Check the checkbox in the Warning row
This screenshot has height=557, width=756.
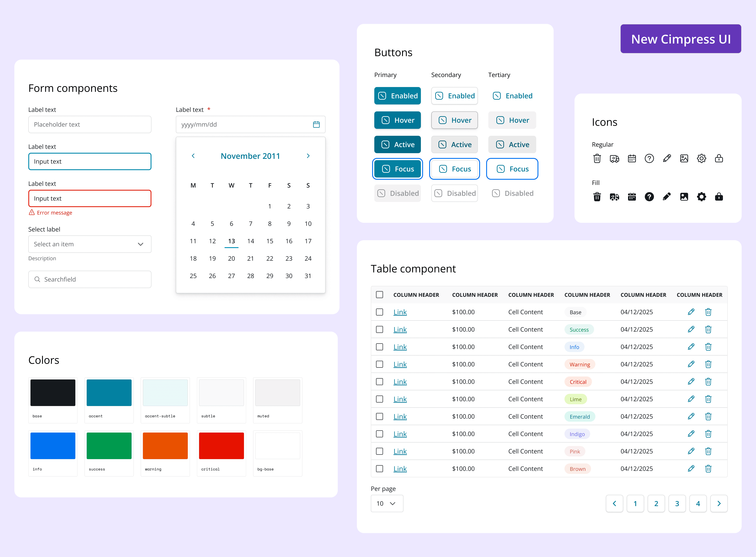point(379,364)
